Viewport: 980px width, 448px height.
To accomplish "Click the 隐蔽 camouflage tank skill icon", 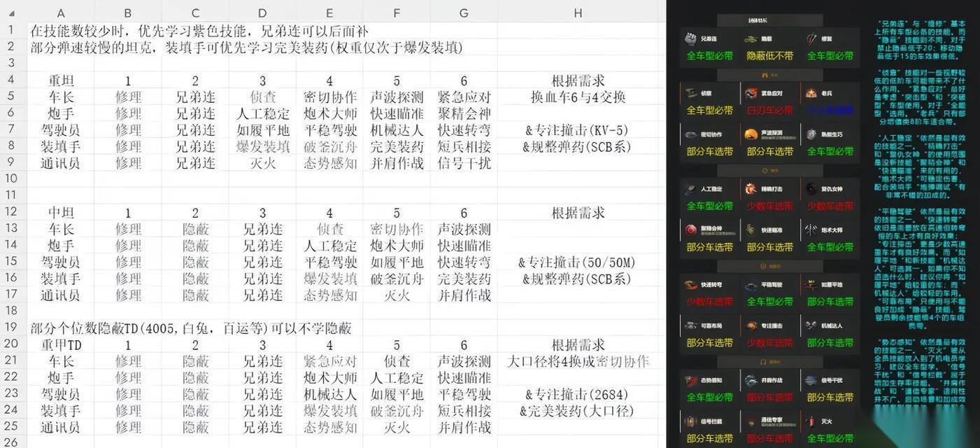I will [x=751, y=39].
